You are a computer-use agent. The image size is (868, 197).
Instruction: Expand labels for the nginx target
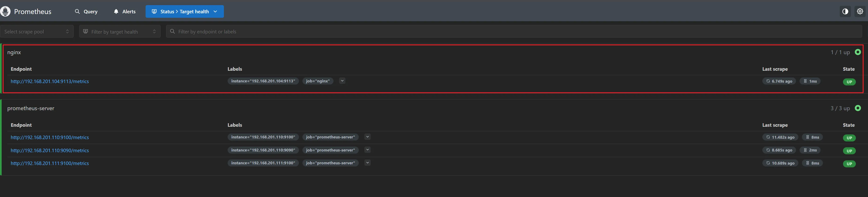click(342, 81)
